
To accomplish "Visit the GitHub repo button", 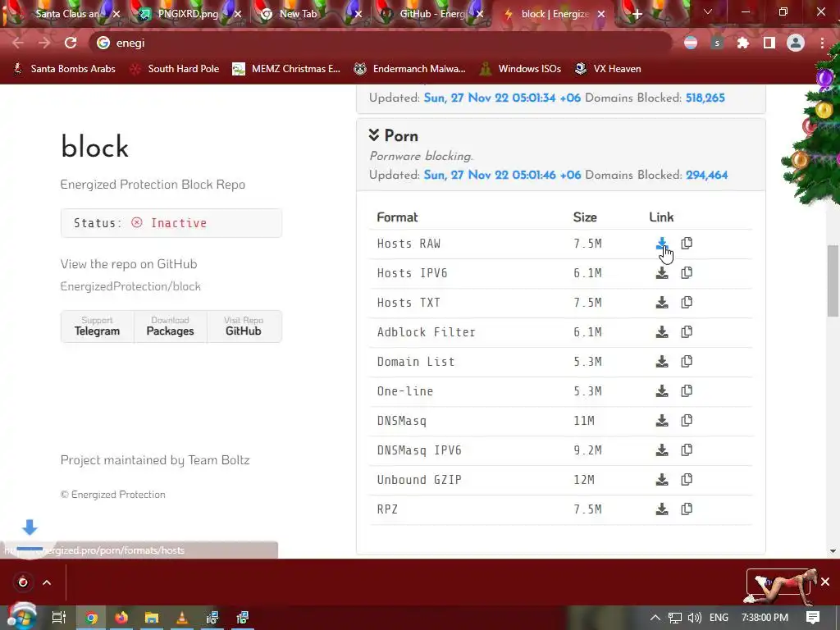I will pyautogui.click(x=244, y=326).
